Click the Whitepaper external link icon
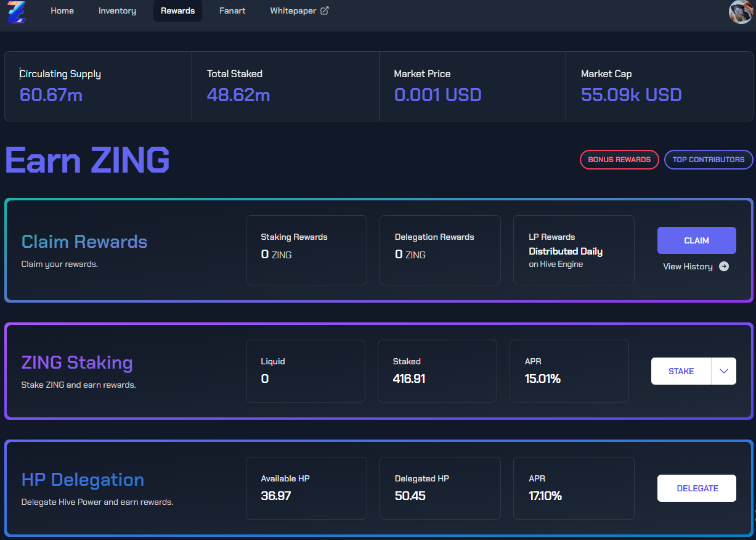Image resolution: width=756 pixels, height=540 pixels. 325,10
